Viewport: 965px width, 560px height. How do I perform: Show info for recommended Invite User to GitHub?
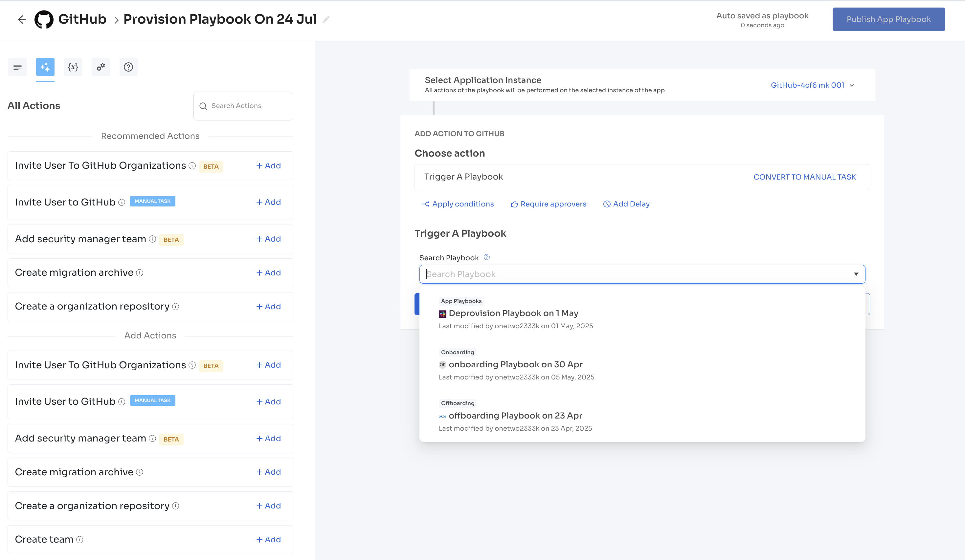tap(122, 202)
